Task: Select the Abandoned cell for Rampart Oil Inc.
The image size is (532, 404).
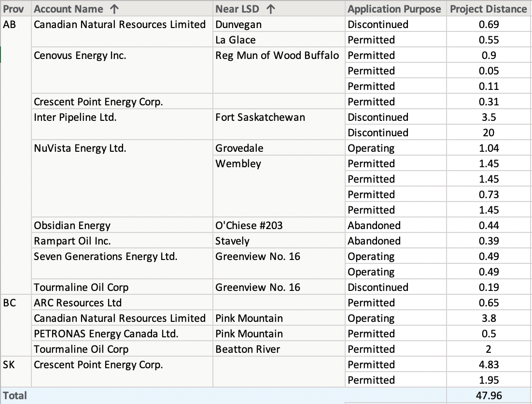Action: [373, 241]
